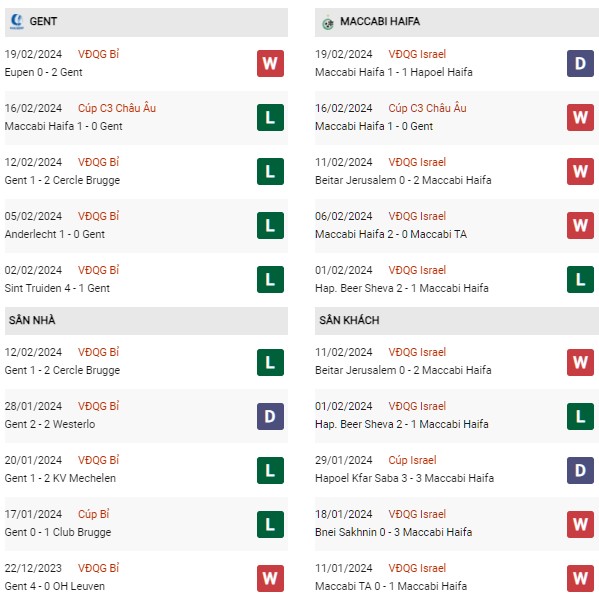The image size is (599, 599).
Task: Open the Maccabi TA 0-1 Maccabi Haifa result
Action: coord(391,586)
